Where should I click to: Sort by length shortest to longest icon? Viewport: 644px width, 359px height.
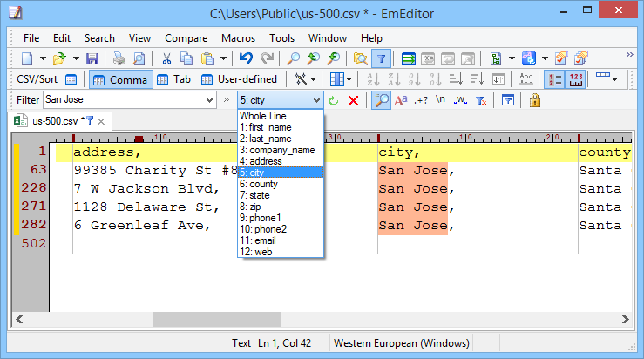(x=456, y=79)
